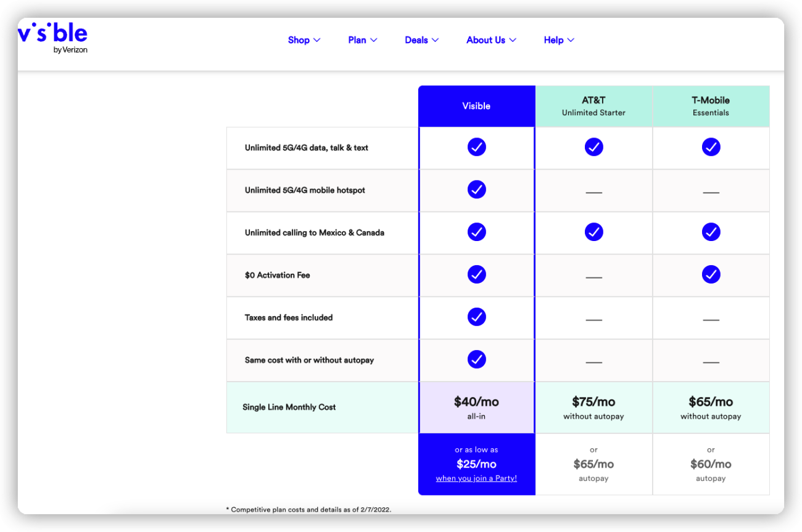Click 'Unlimited calling to Mexico & Canada' label
This screenshot has width=802, height=532.
coord(315,233)
